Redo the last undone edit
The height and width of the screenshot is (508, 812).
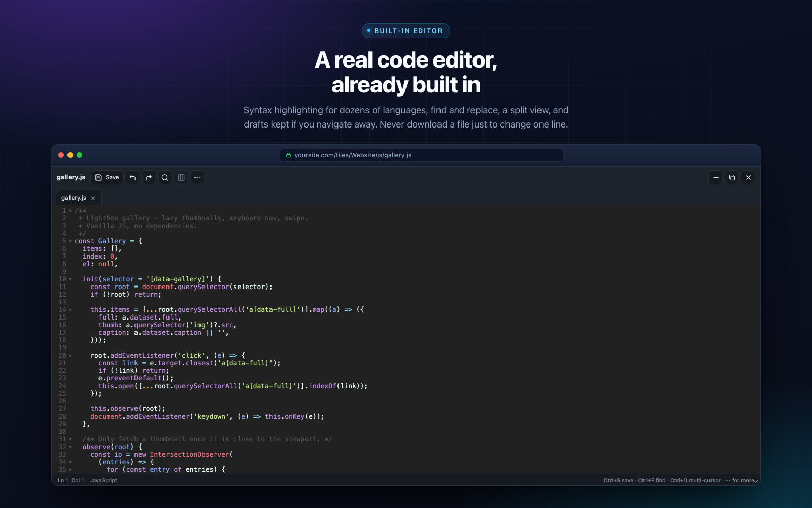[x=149, y=177]
